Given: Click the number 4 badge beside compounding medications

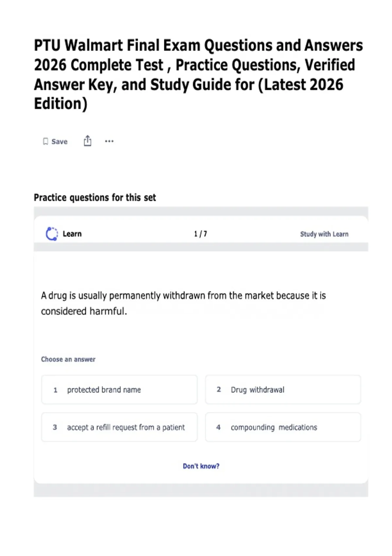Looking at the screenshot, I should tap(219, 427).
